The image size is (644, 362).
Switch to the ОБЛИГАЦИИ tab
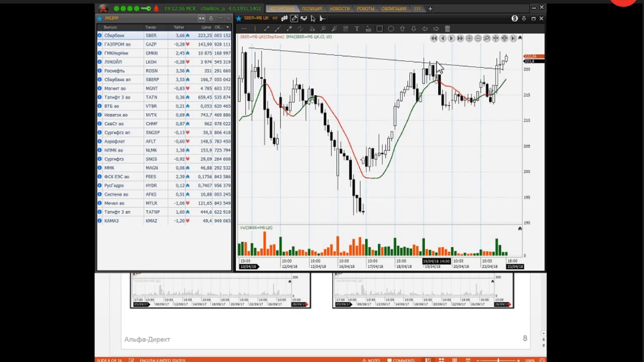point(394,9)
